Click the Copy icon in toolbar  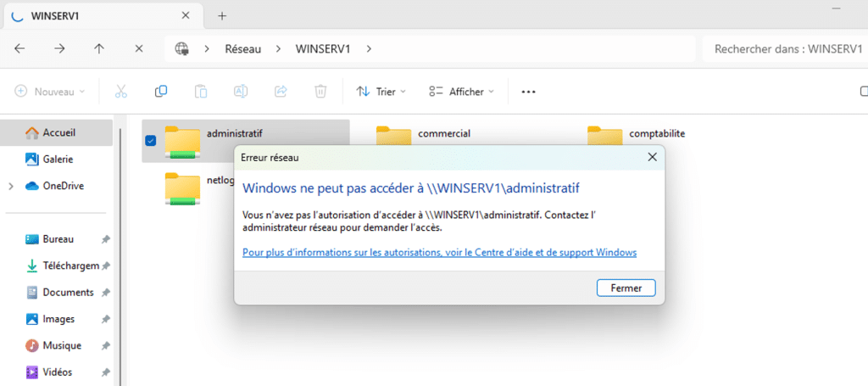coord(160,92)
